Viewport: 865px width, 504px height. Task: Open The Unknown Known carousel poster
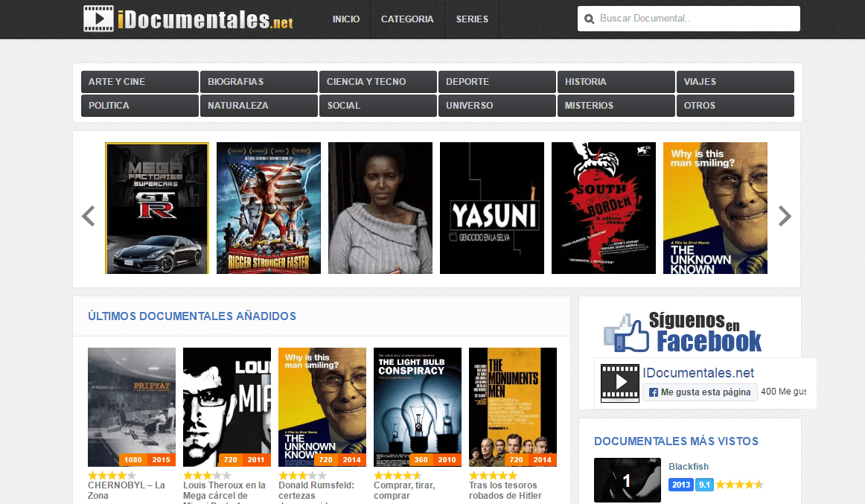715,208
